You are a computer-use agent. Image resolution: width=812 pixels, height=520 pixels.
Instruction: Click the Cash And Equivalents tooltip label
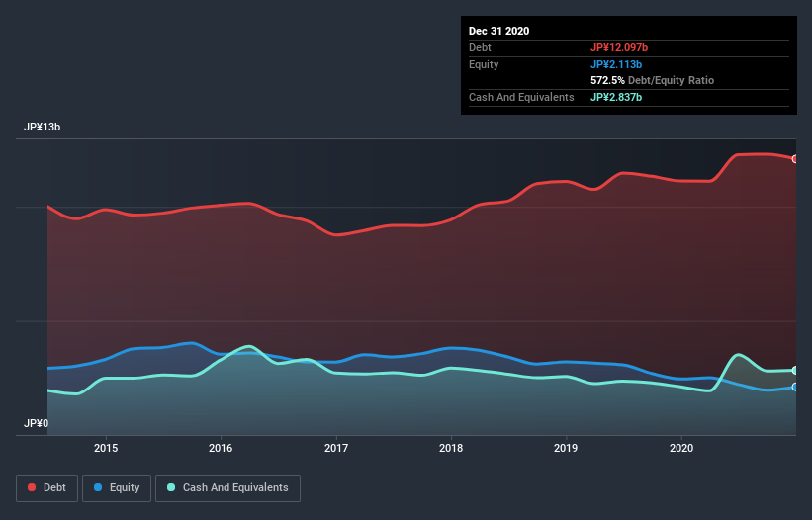[x=521, y=97]
